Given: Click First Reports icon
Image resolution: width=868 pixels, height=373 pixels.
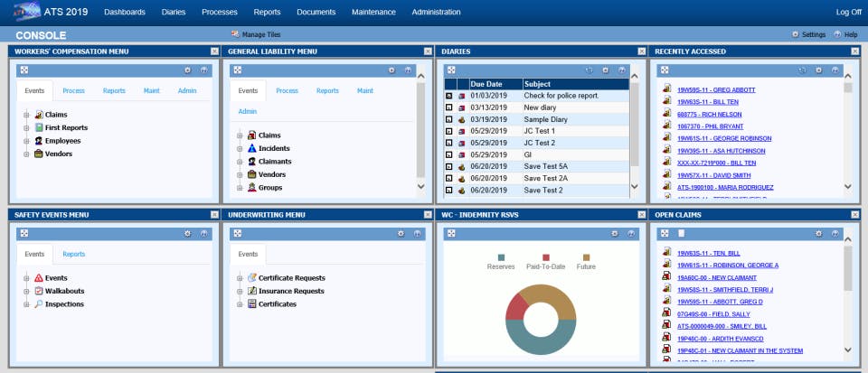Looking at the screenshot, I should (x=39, y=127).
